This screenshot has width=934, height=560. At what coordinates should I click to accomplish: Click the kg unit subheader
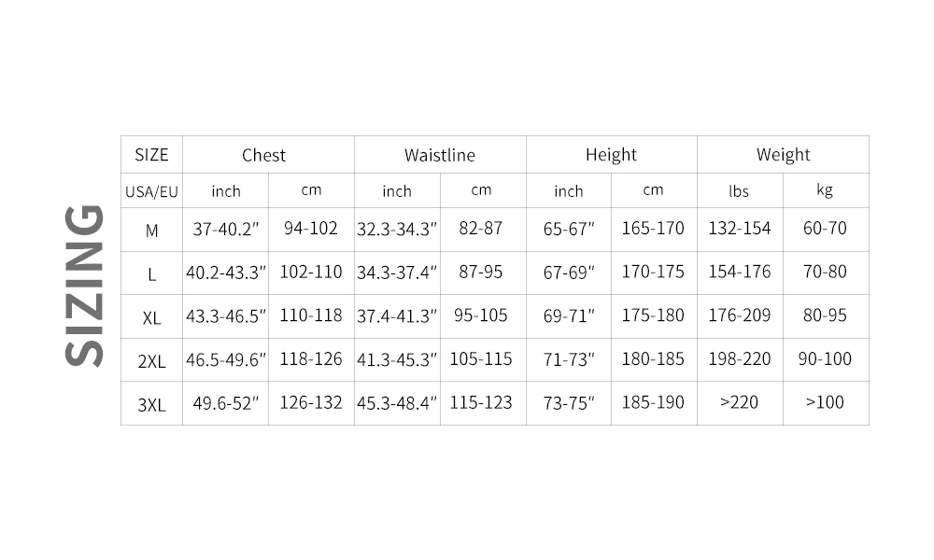[x=825, y=190]
